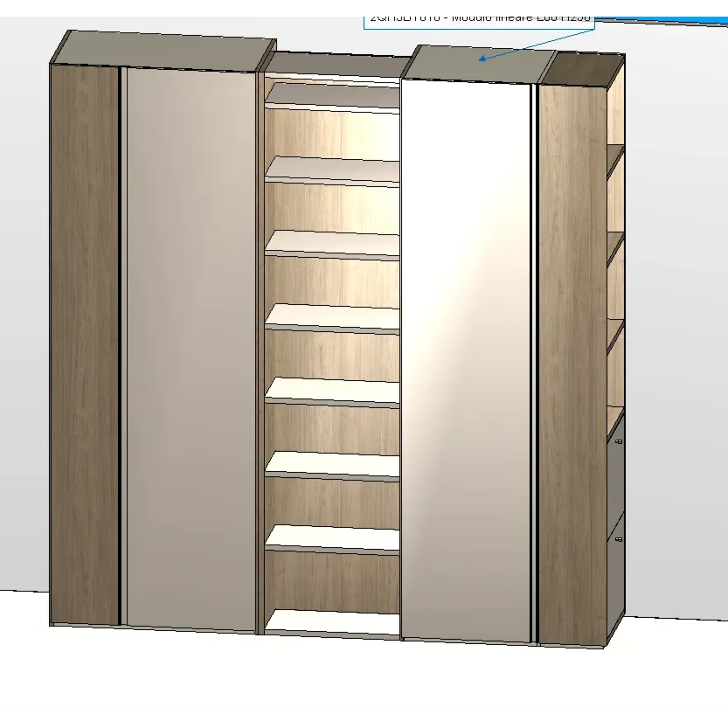Image resolution: width=728 pixels, height=728 pixels.
Task: Click the middle shelf of the open section
Action: [332, 316]
